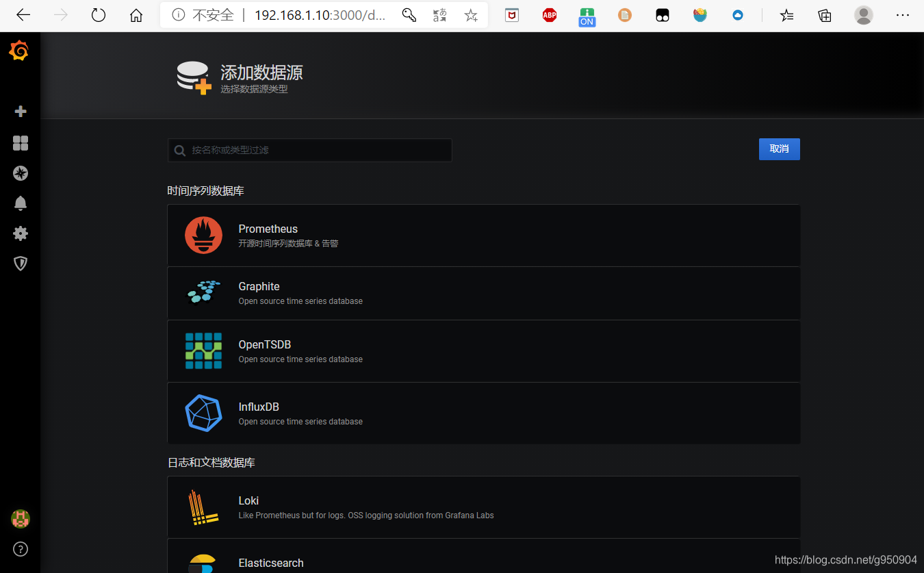Click the 添加数据源 page title
The height and width of the screenshot is (573, 924).
(x=261, y=72)
